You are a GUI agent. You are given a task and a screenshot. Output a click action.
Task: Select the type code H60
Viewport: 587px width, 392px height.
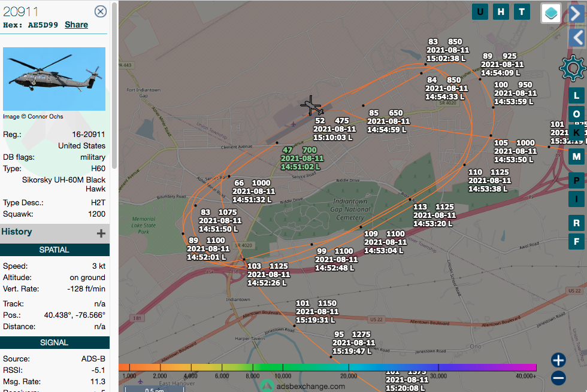[98, 168]
